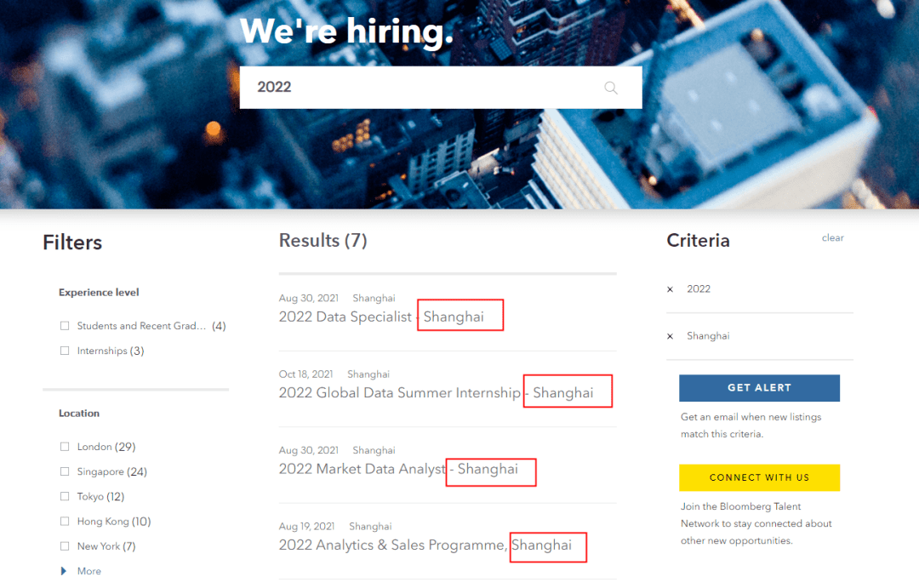
Task: Click the magnifying glass search icon
Action: (x=610, y=88)
